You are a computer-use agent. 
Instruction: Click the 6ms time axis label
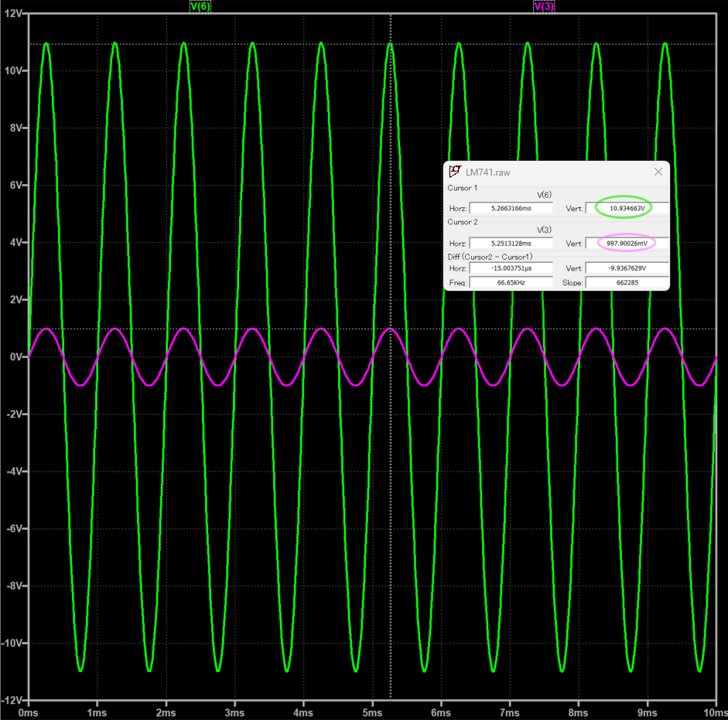point(441,712)
